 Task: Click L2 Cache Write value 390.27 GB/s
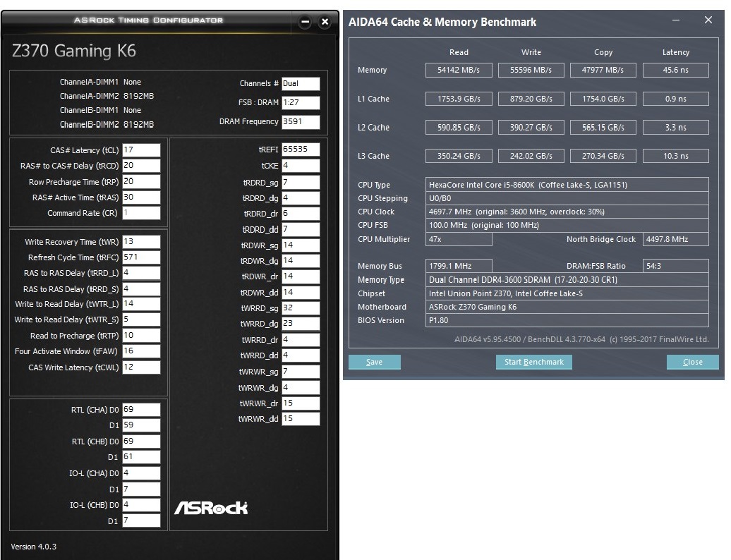click(531, 127)
